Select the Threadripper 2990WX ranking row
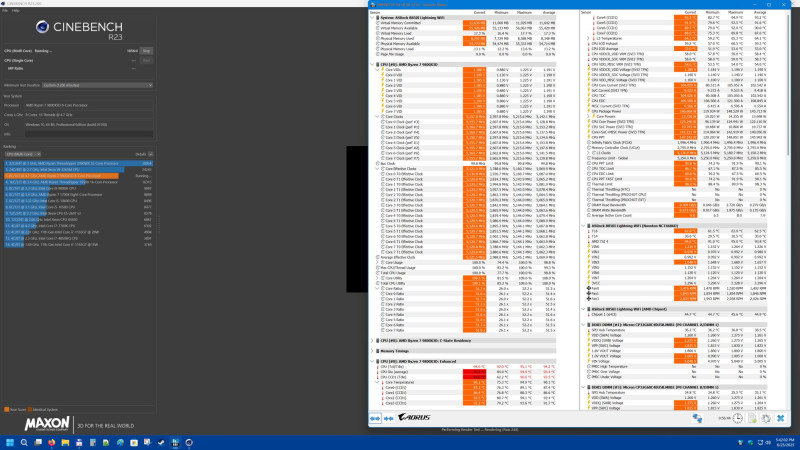The width and height of the screenshot is (800, 450). point(79,163)
